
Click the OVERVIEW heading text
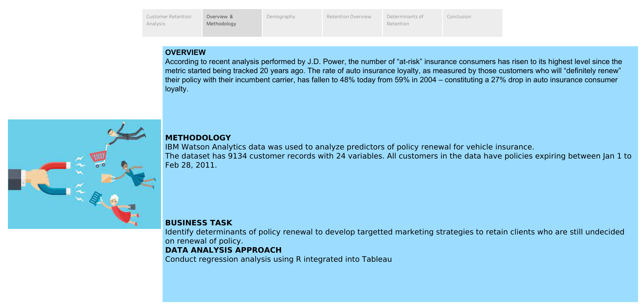(x=186, y=52)
